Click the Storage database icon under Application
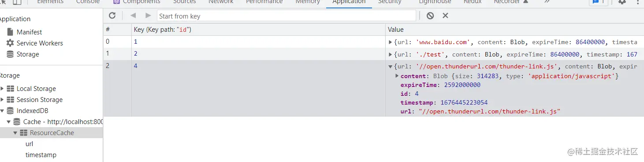Viewport: 644px width, 162px height. [x=10, y=54]
